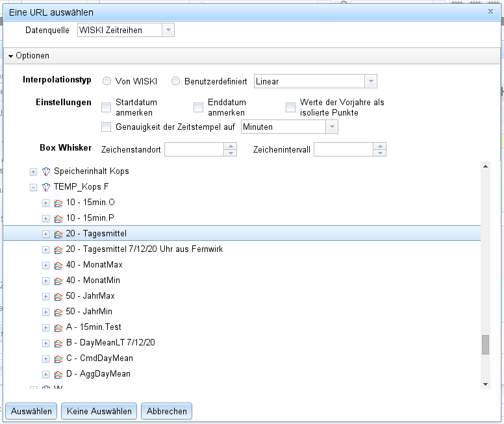Click the station icon beside TEMP_Kops F

point(46,187)
